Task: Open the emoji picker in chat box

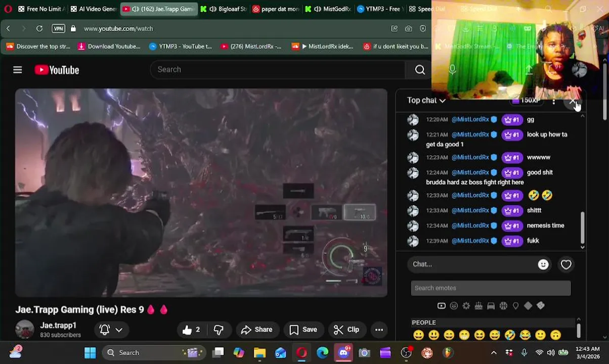Action: 543,264
